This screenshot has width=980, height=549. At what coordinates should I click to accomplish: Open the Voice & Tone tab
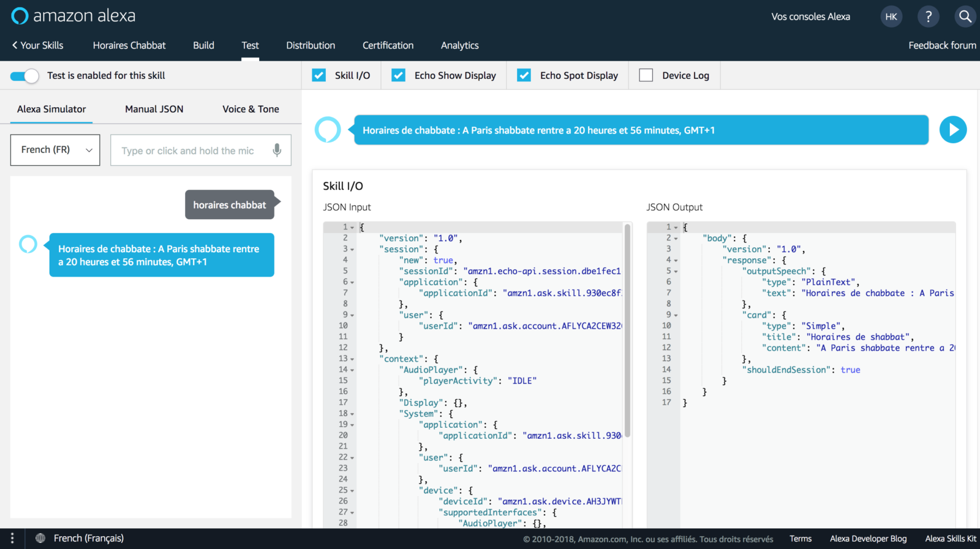coord(251,109)
